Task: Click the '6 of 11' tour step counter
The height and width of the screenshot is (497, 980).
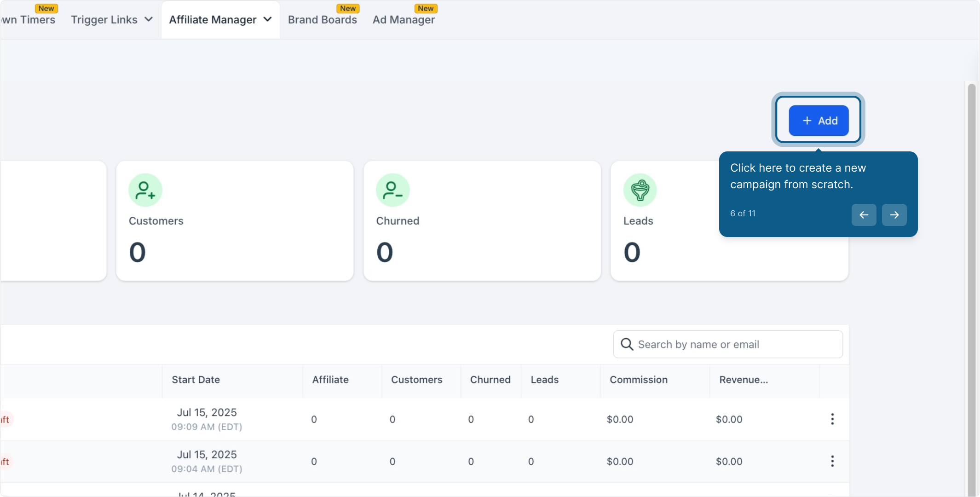Action: (x=743, y=214)
